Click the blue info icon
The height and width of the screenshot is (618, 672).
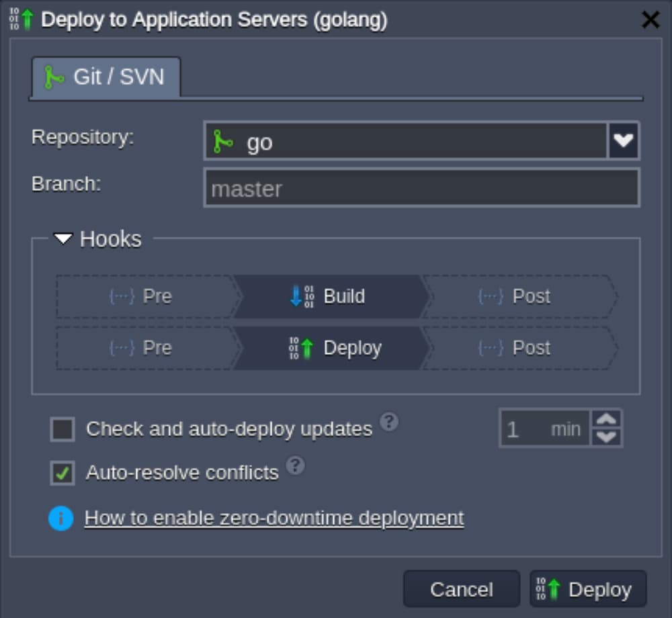click(61, 519)
